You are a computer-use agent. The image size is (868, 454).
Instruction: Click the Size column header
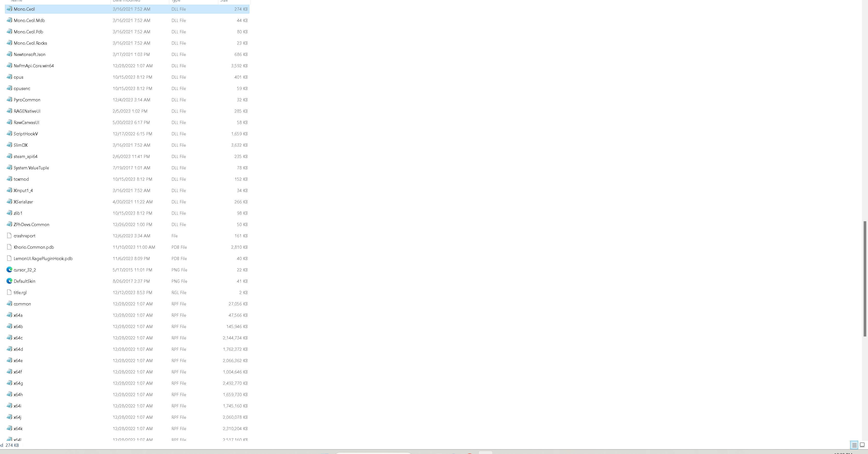[x=224, y=1]
